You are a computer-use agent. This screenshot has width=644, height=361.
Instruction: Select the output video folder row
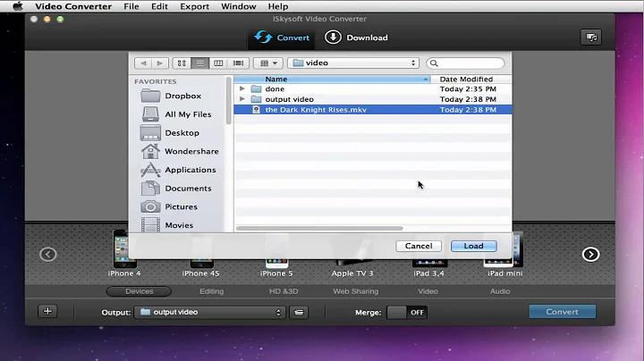pyautogui.click(x=373, y=99)
